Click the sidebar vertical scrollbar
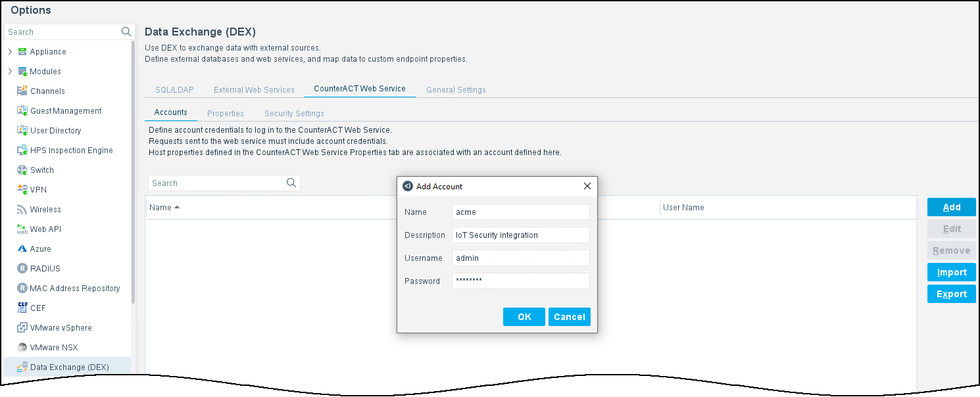Viewport: 980px width, 397px height. tap(134, 171)
